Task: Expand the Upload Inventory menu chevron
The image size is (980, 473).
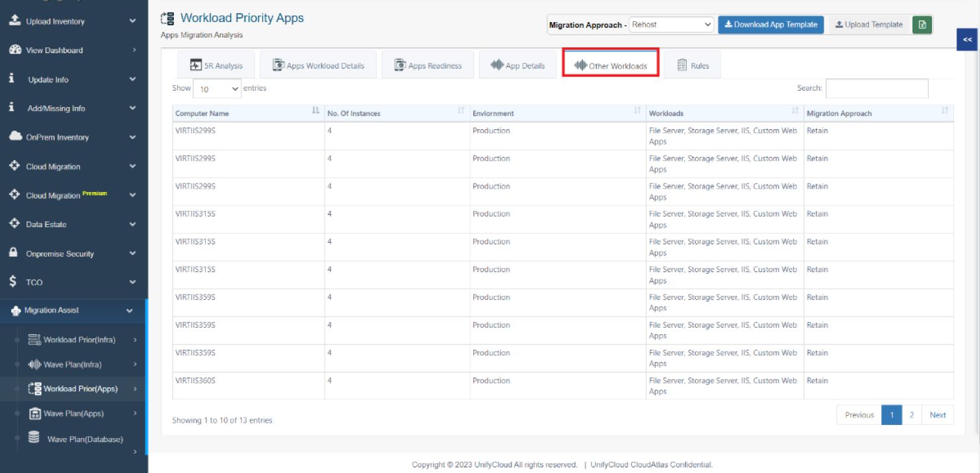Action: [x=132, y=21]
